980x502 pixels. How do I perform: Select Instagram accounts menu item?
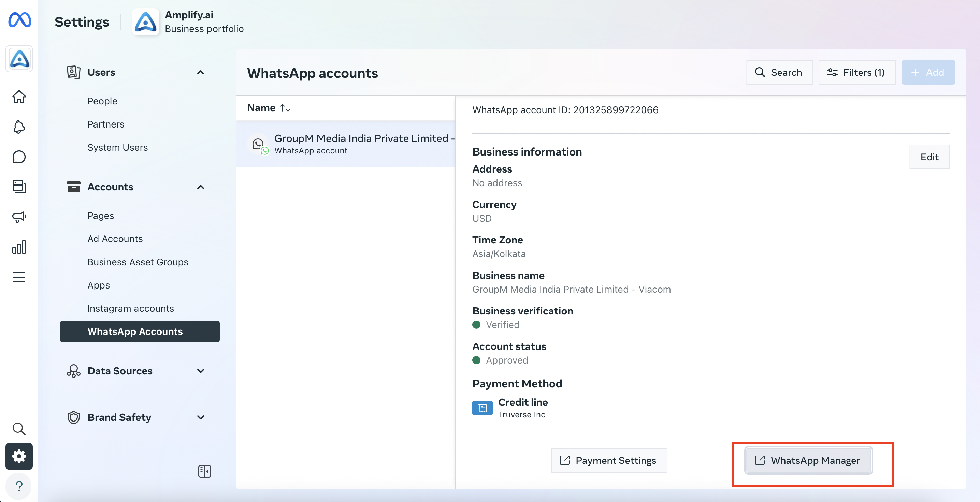[130, 308]
